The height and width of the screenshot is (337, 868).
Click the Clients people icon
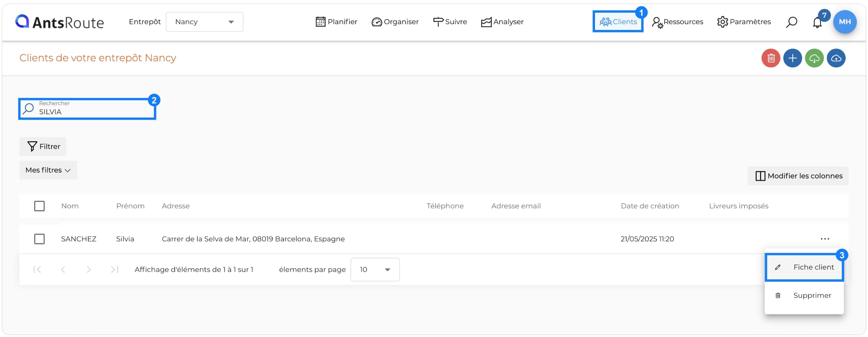605,22
